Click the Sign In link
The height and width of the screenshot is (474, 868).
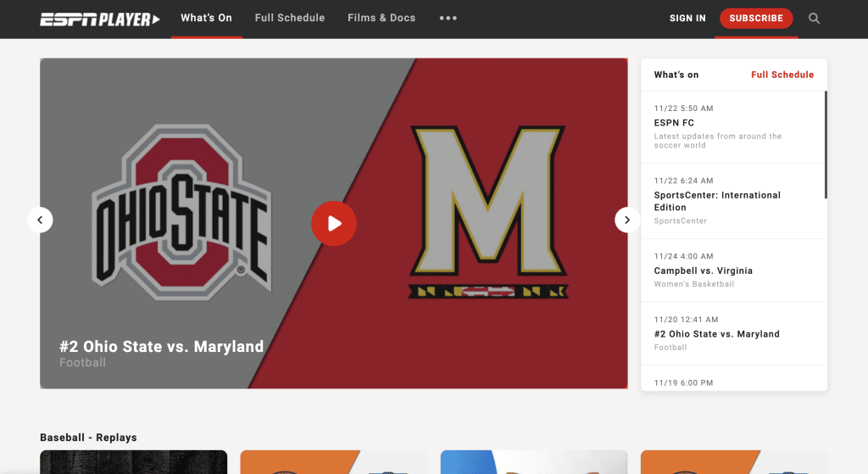click(687, 19)
